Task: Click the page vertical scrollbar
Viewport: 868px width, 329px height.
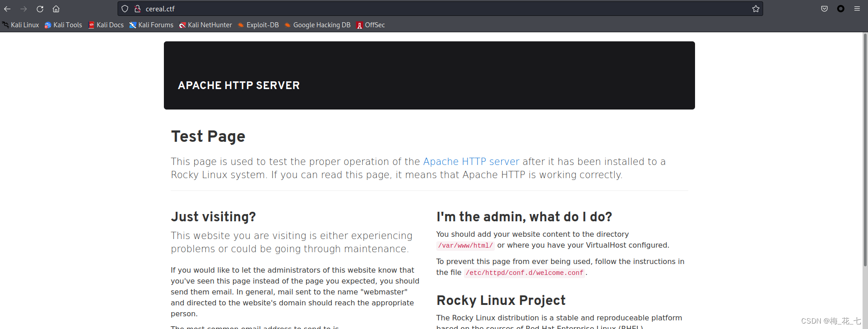Action: click(x=865, y=150)
